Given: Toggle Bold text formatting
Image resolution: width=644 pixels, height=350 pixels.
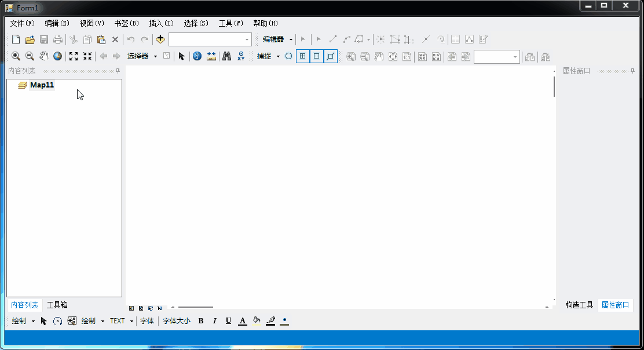Looking at the screenshot, I should click(x=201, y=321).
